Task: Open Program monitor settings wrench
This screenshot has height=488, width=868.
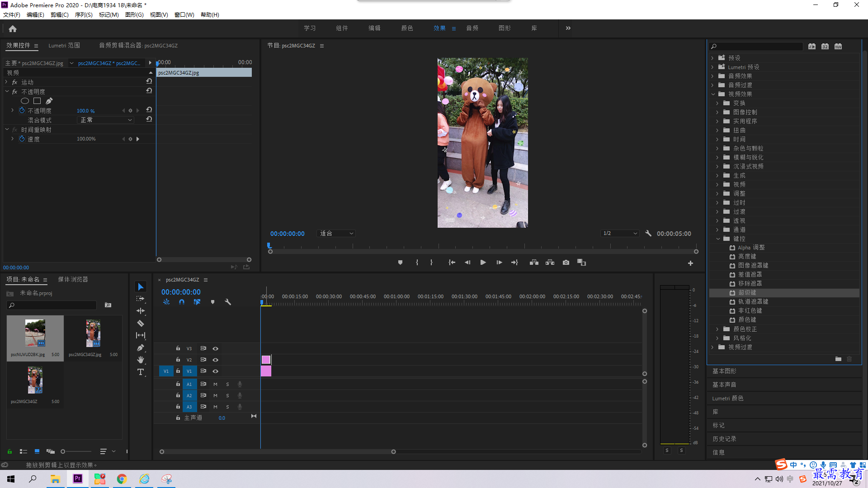Action: pyautogui.click(x=648, y=233)
